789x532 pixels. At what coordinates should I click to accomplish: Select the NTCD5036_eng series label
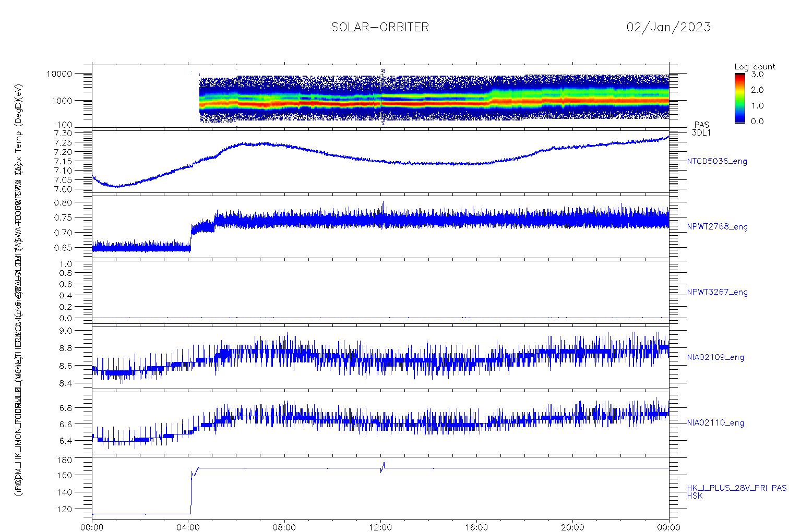coord(717,162)
